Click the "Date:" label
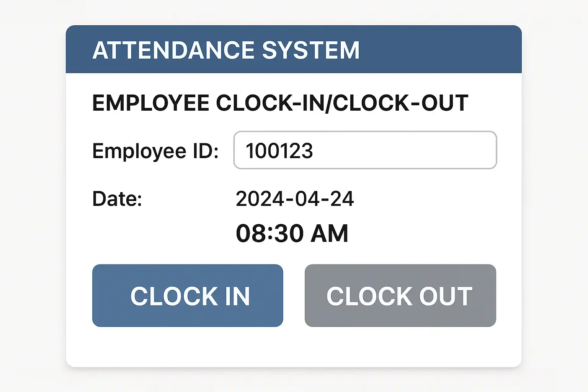The width and height of the screenshot is (588, 392). [x=117, y=199]
